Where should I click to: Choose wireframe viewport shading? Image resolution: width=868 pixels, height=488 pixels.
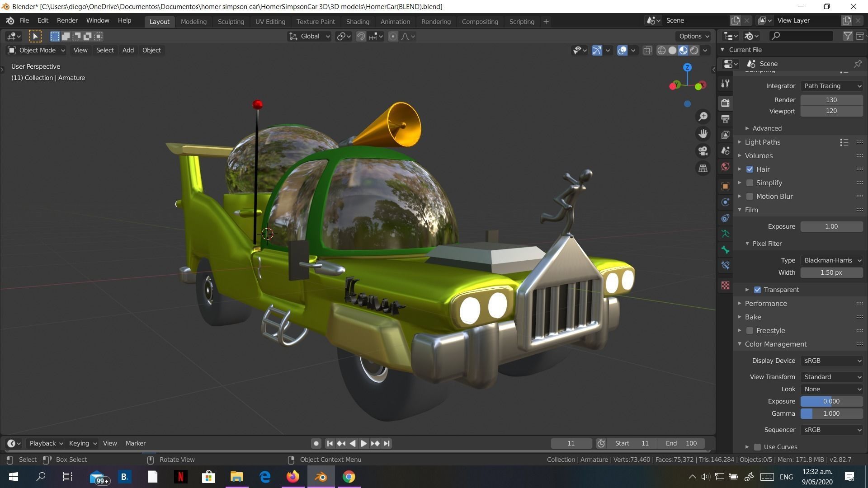pyautogui.click(x=661, y=50)
